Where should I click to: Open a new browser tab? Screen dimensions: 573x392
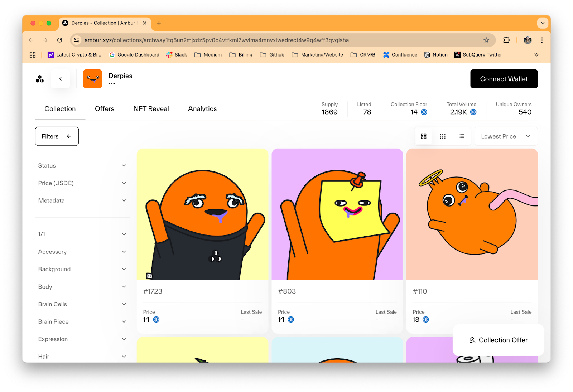(x=159, y=23)
